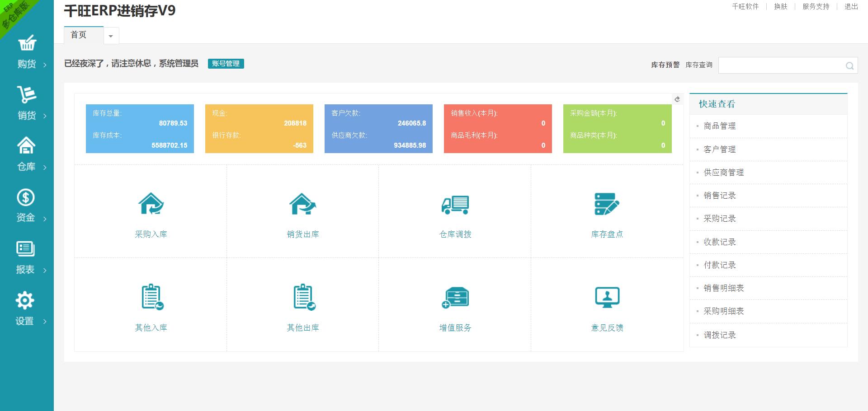
Task: Open the 销货出库 sales outbound icon
Action: tap(302, 204)
